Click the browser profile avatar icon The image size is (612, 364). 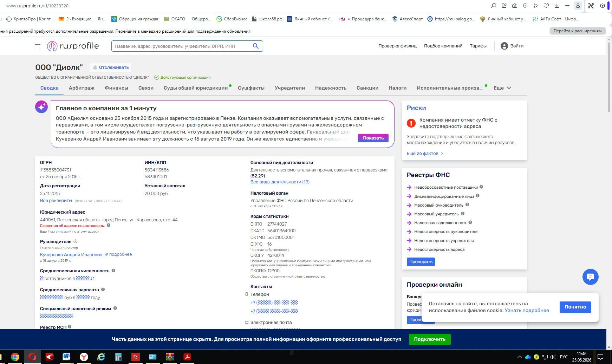click(578, 6)
